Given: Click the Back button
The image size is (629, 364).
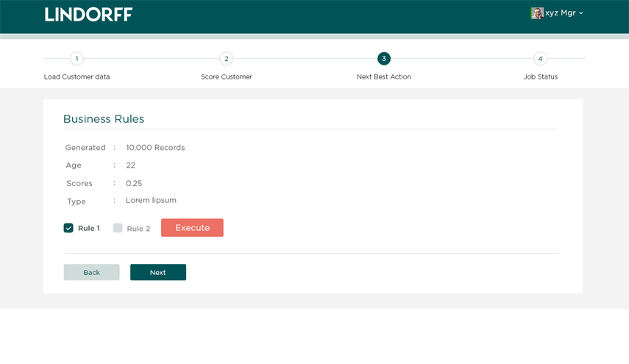Looking at the screenshot, I should 91,272.
